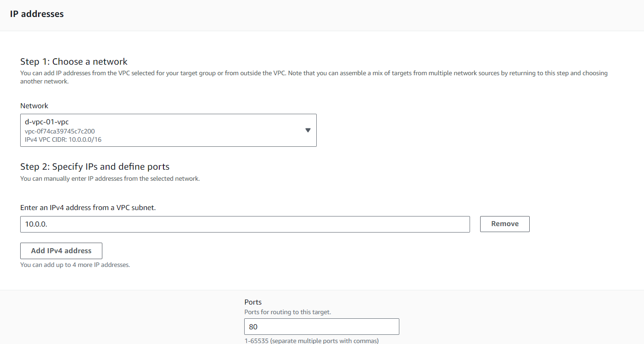
Task: Click the d-vpc-01-vpc name in selector
Action: pyautogui.click(x=47, y=122)
